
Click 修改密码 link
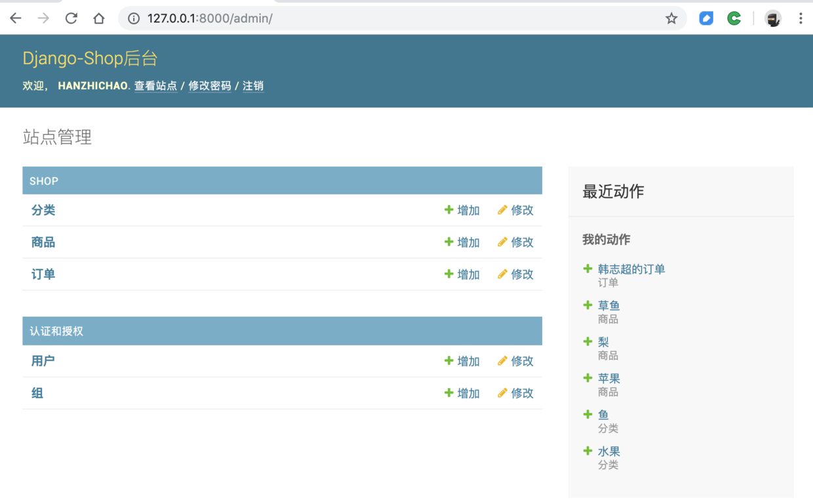(210, 86)
